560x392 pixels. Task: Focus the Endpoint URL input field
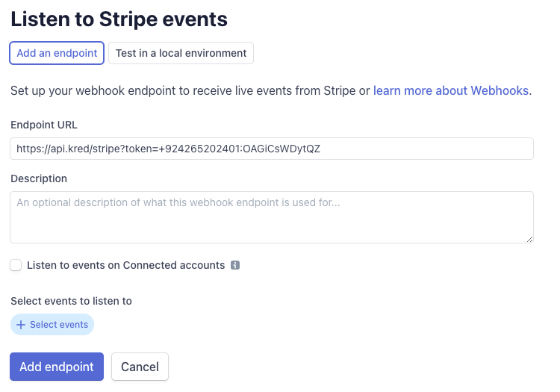[272, 149]
